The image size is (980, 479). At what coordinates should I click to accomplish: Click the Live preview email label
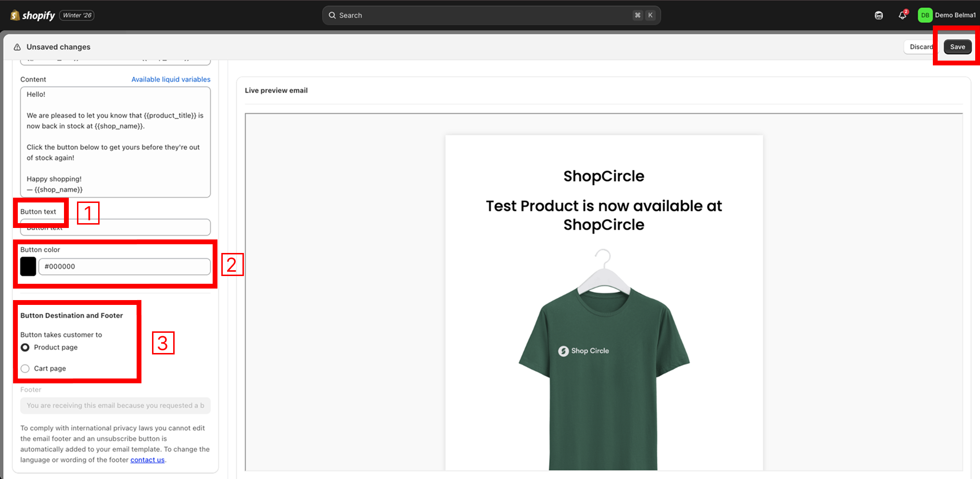coord(276,90)
